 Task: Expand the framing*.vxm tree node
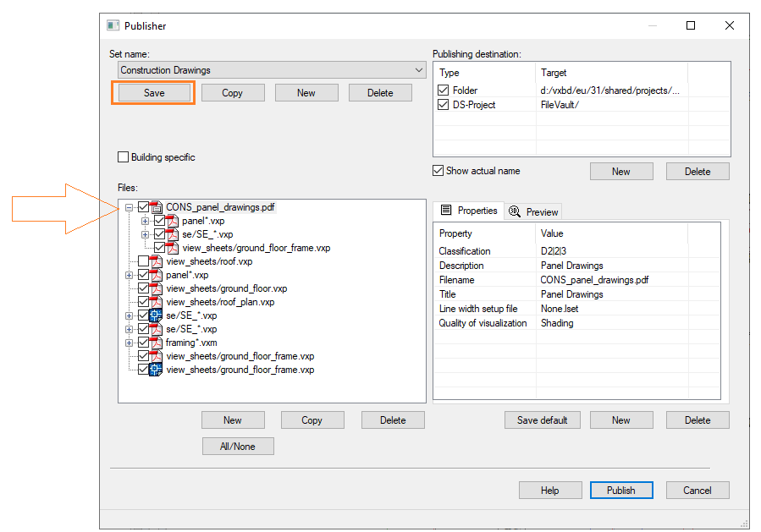[130, 343]
